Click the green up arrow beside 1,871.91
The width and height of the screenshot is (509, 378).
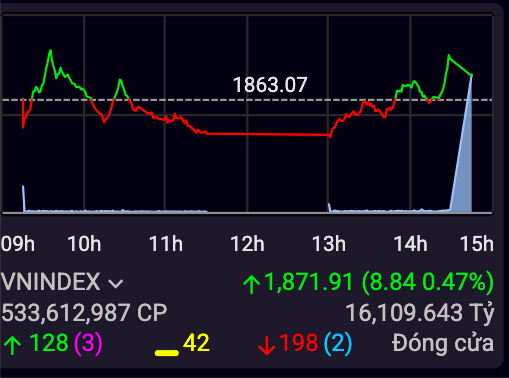[x=252, y=284]
